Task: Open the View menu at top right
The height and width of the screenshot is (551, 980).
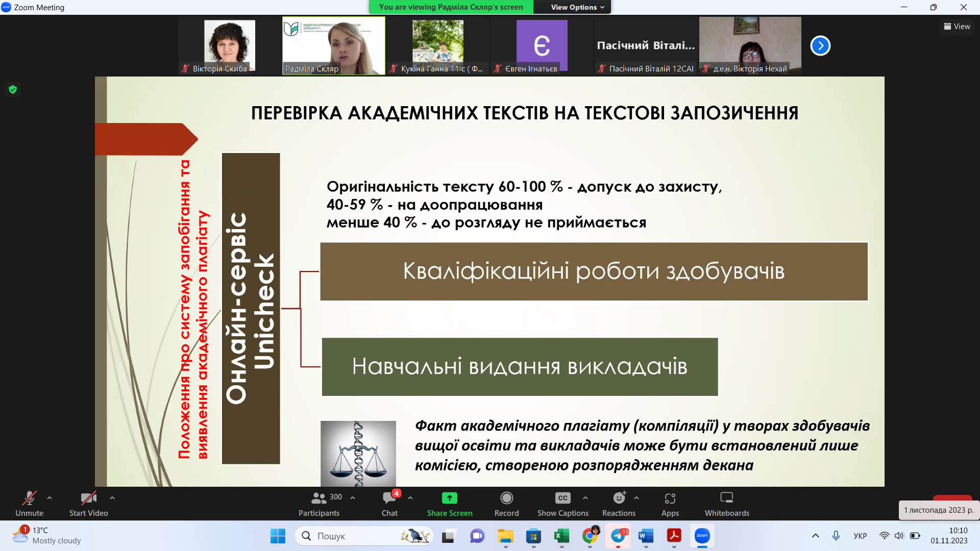Action: coord(957,26)
